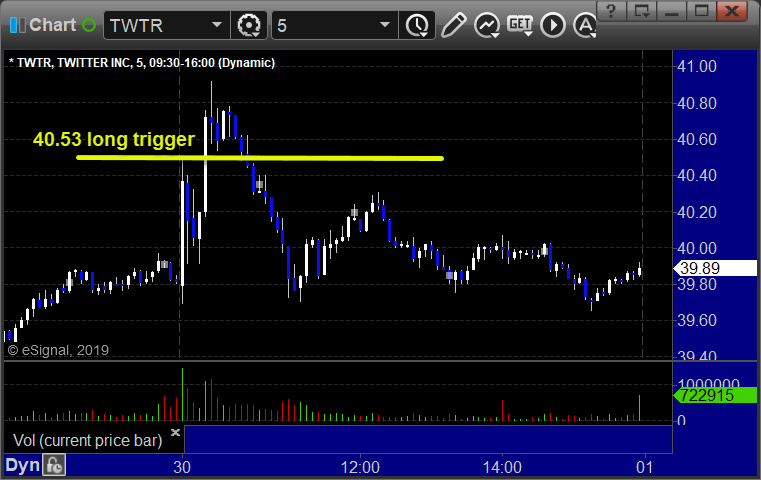Screen dimensions: 761x480
Task: Maximize the chart window
Action: (701, 10)
